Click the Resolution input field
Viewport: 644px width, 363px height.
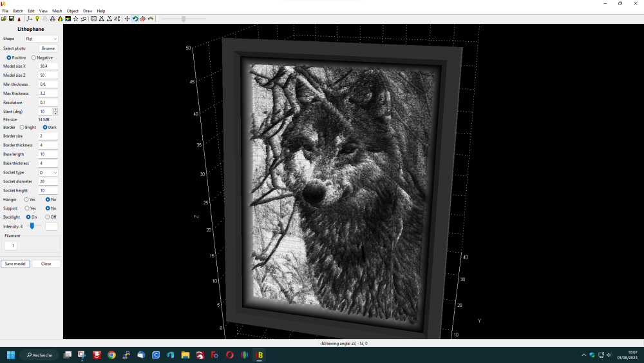[x=48, y=103]
